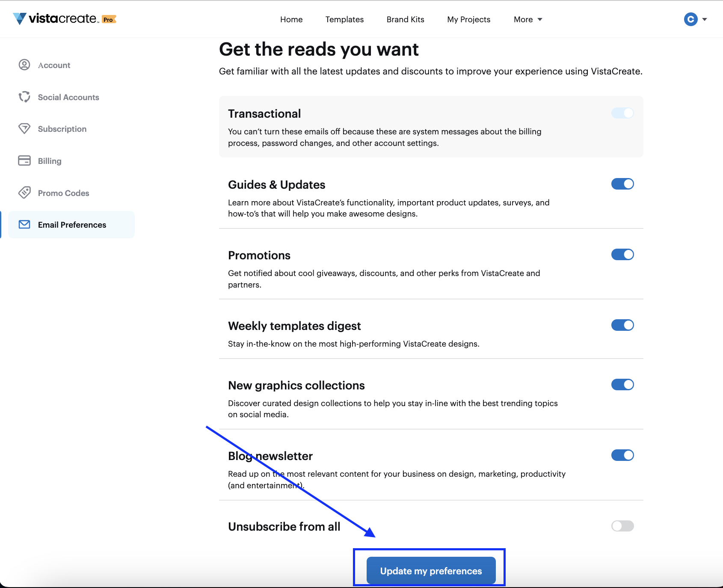Screen dimensions: 723x588
Task: Click the Pro badge beside logo
Action: [109, 19]
